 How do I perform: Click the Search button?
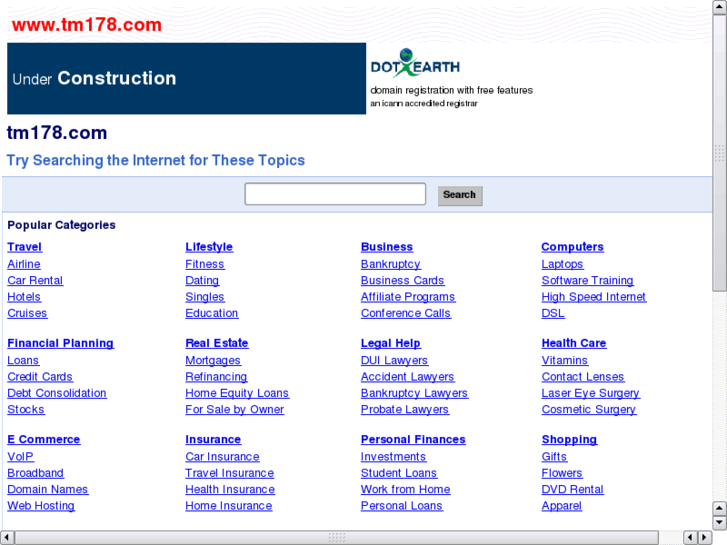click(459, 195)
